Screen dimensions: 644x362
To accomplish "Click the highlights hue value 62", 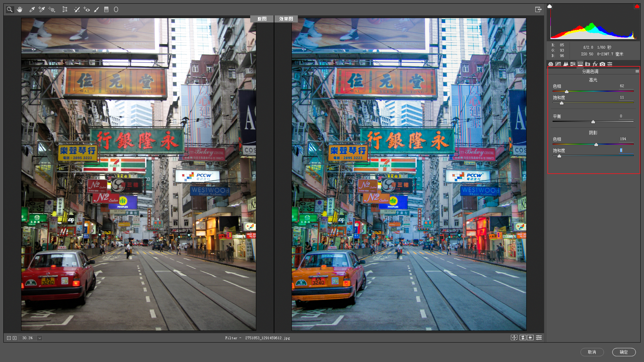I will tap(622, 86).
